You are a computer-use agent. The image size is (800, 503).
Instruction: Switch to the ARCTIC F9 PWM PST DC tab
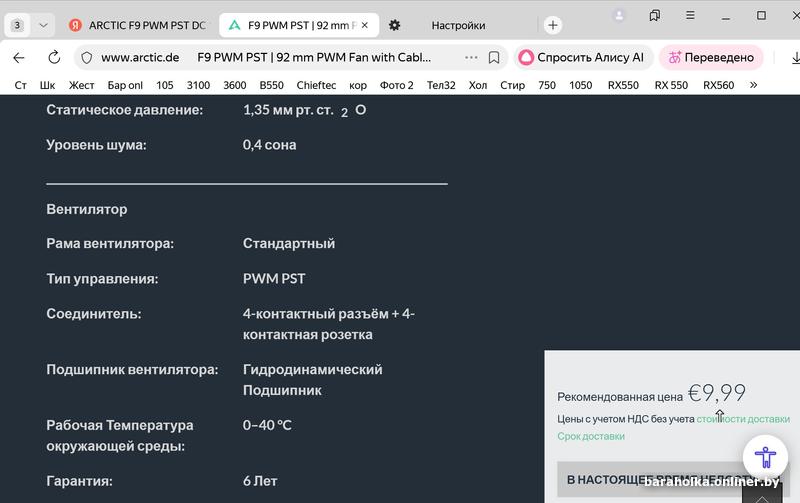pyautogui.click(x=140, y=25)
